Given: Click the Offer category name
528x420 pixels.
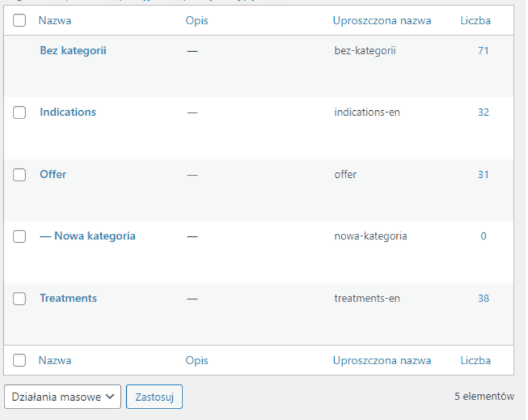Looking at the screenshot, I should coord(53,174).
